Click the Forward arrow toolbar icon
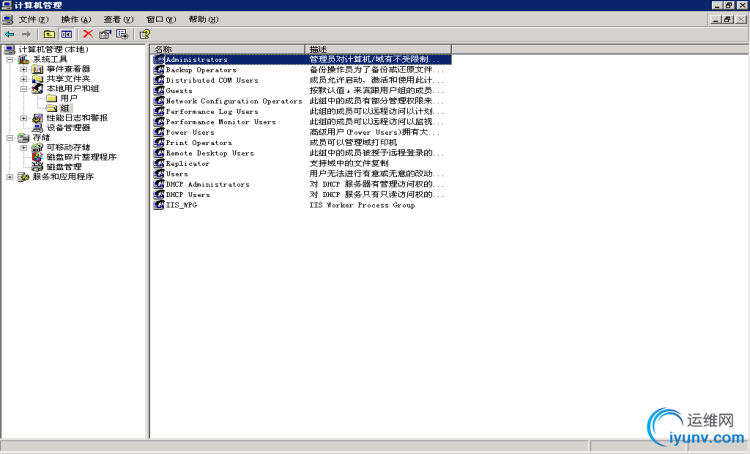750x454 pixels. 26,34
